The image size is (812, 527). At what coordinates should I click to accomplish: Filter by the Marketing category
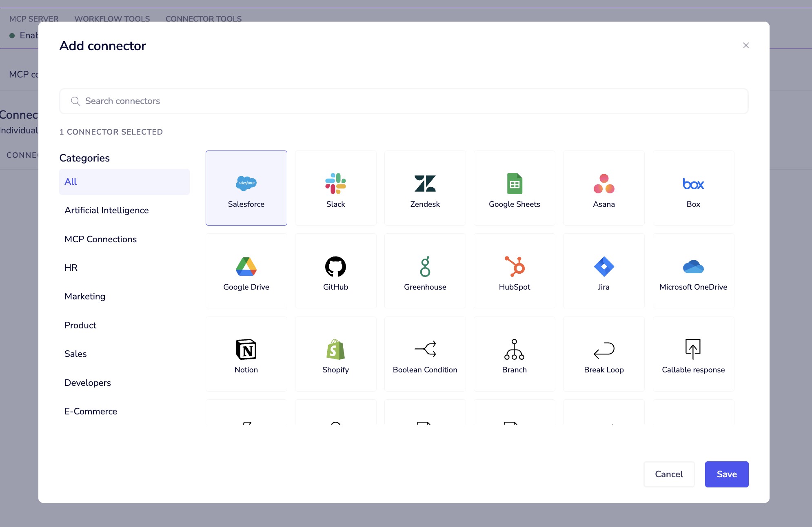click(x=85, y=297)
